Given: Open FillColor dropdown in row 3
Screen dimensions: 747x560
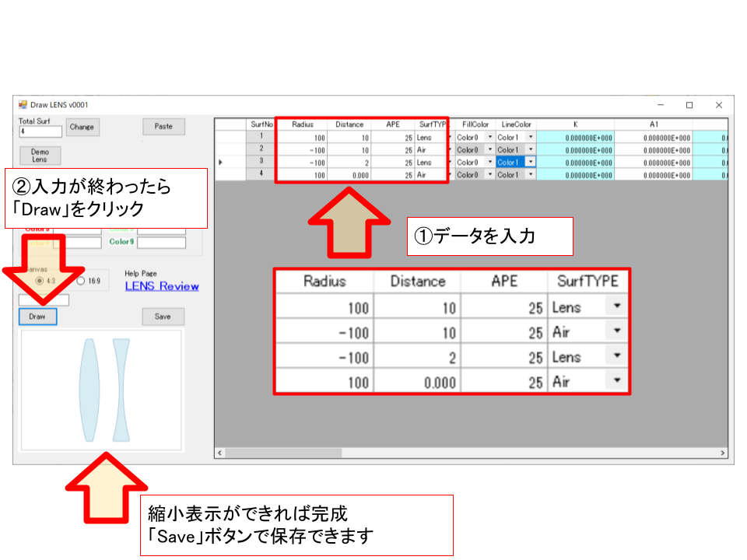Looking at the screenshot, I should tap(489, 162).
